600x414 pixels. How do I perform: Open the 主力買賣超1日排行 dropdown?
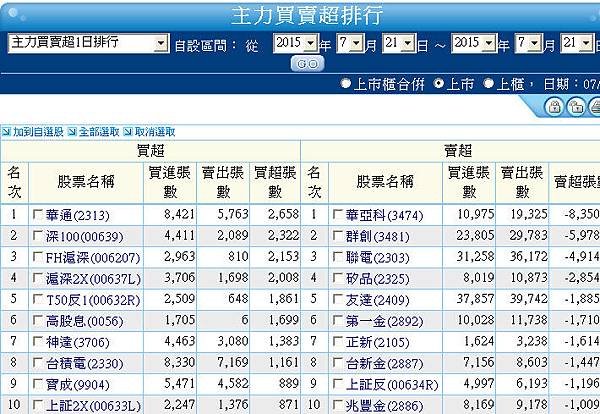(x=88, y=43)
